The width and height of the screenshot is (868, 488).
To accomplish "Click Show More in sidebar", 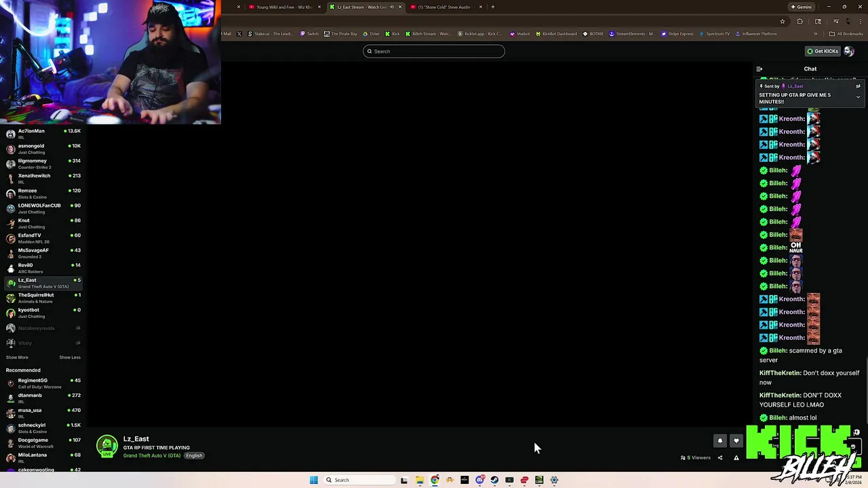I will [17, 357].
